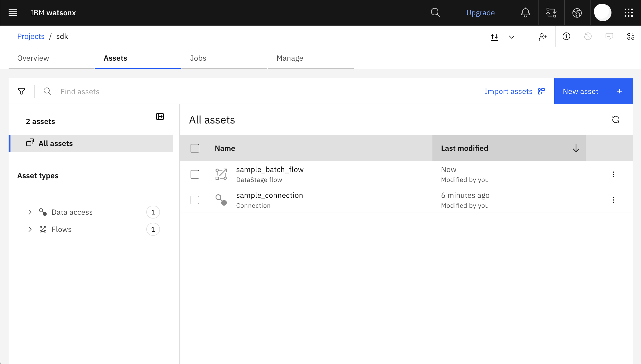Toggle the select-all header checkbox

coord(195,148)
